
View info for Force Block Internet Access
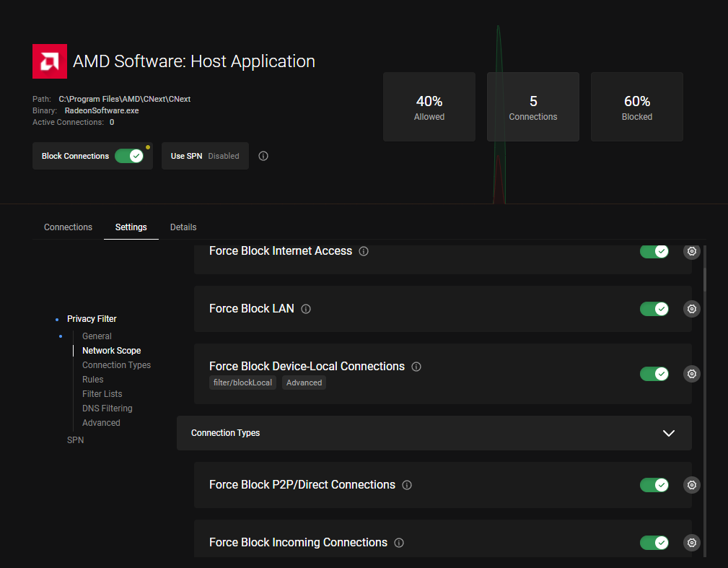tap(363, 250)
